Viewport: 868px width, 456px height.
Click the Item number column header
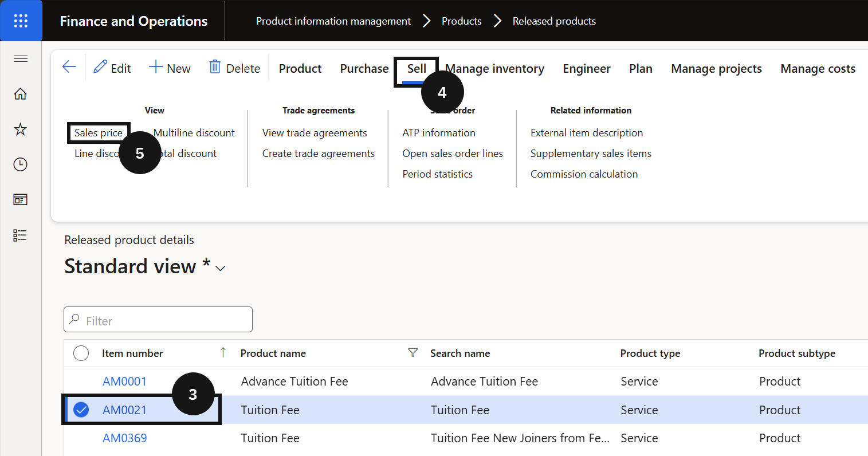pyautogui.click(x=132, y=353)
